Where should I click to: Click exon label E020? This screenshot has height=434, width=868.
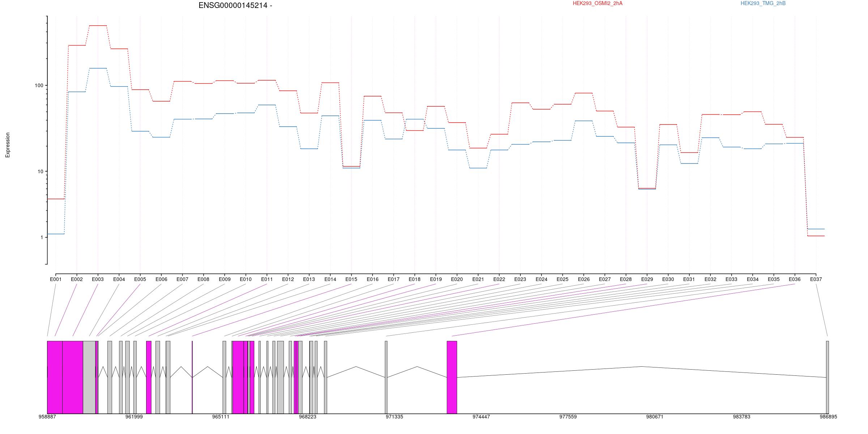(x=457, y=279)
